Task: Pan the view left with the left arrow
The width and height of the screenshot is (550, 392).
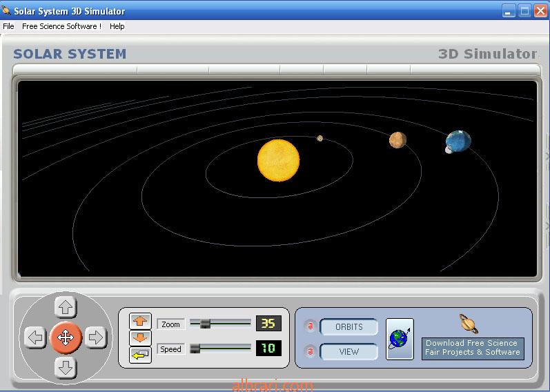Action: (x=35, y=337)
